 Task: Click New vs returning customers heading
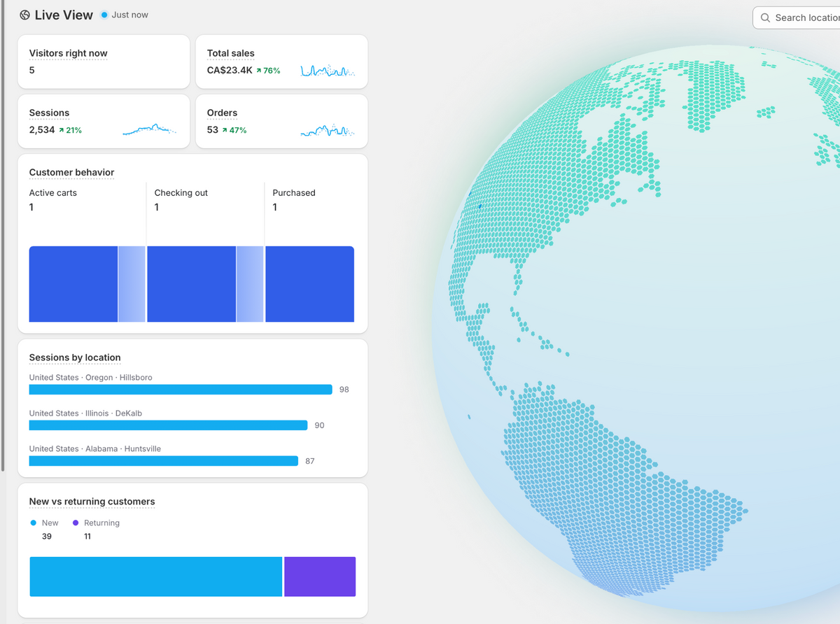(x=92, y=502)
